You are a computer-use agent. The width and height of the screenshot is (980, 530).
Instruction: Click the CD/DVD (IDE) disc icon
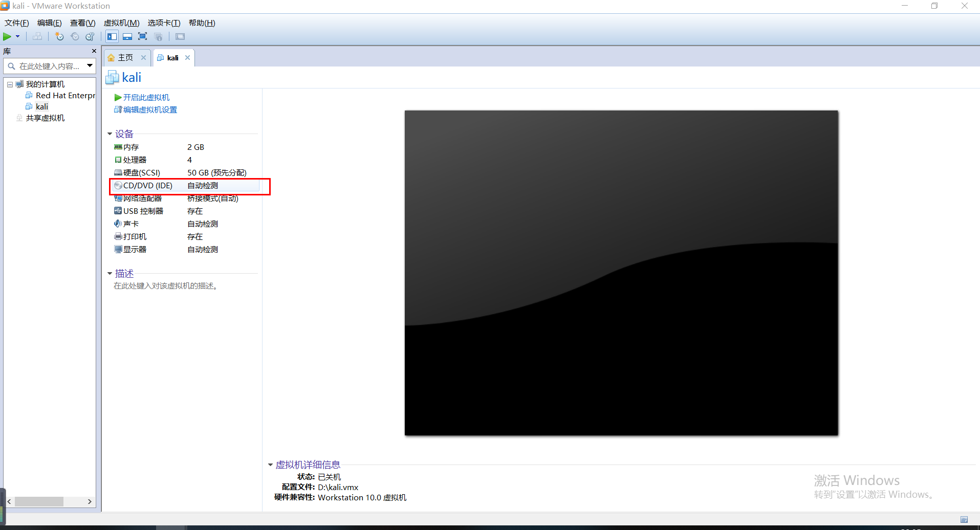[x=118, y=186]
